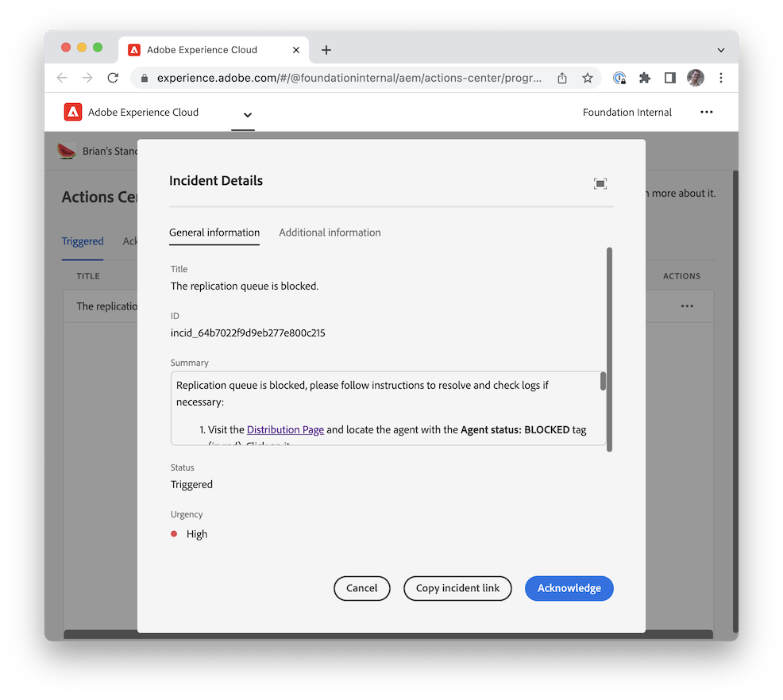Expand the tab search chevron in Chrome
783x700 pixels.
720,50
